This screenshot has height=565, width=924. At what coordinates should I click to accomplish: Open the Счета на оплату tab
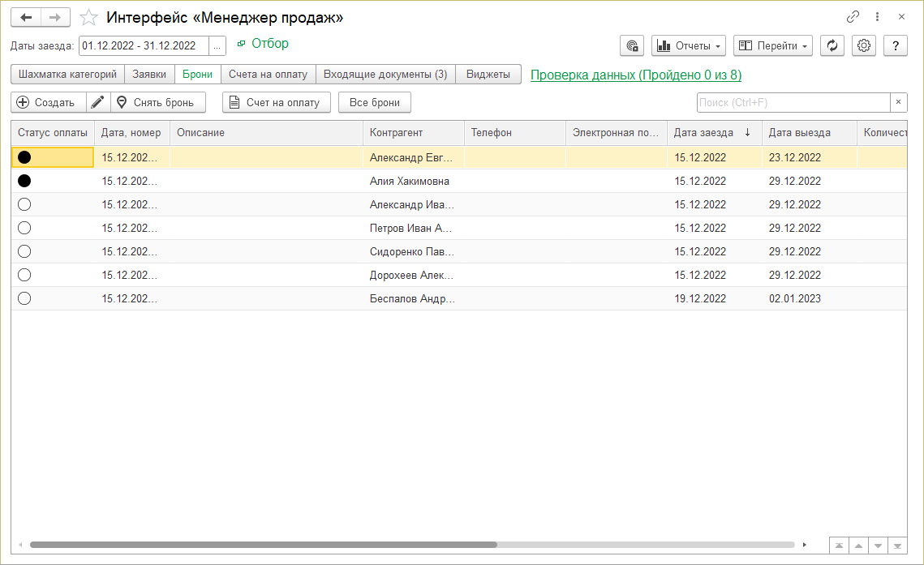(269, 74)
